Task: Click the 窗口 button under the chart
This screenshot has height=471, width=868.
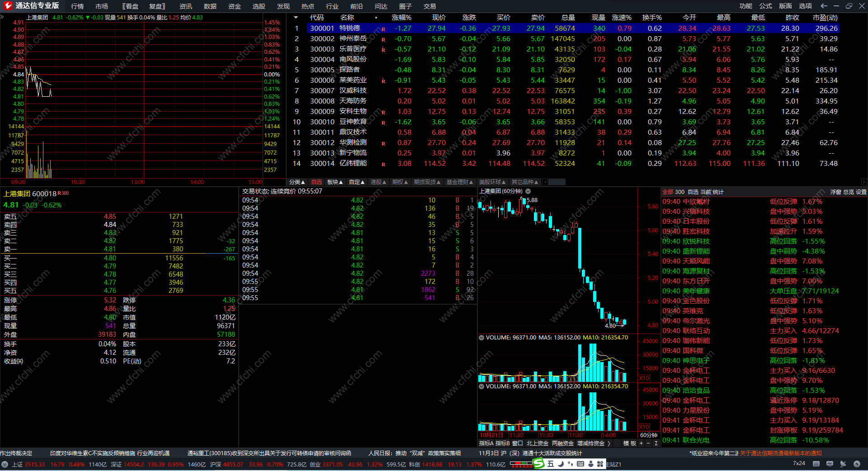Action: click(x=517, y=443)
